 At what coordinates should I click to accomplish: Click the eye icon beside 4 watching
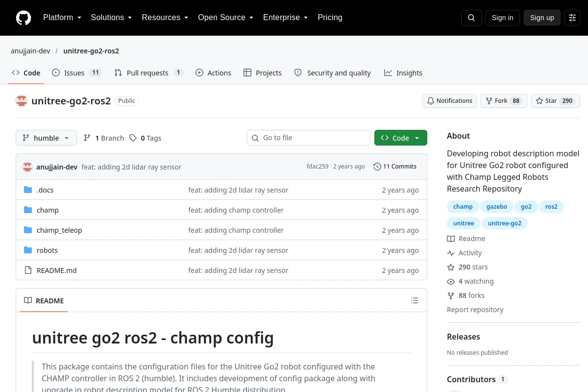[x=451, y=281]
